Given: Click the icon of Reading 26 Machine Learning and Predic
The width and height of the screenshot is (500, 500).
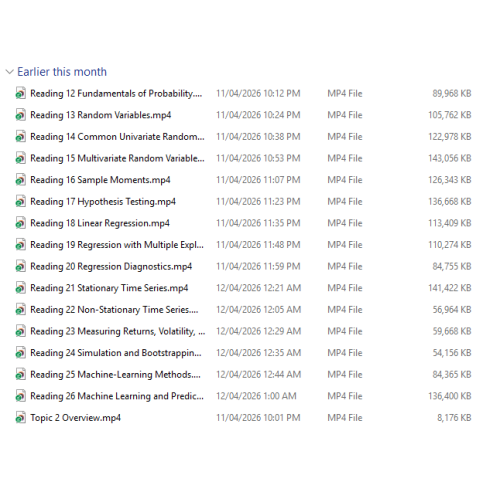Looking at the screenshot, I should click(x=20, y=396).
